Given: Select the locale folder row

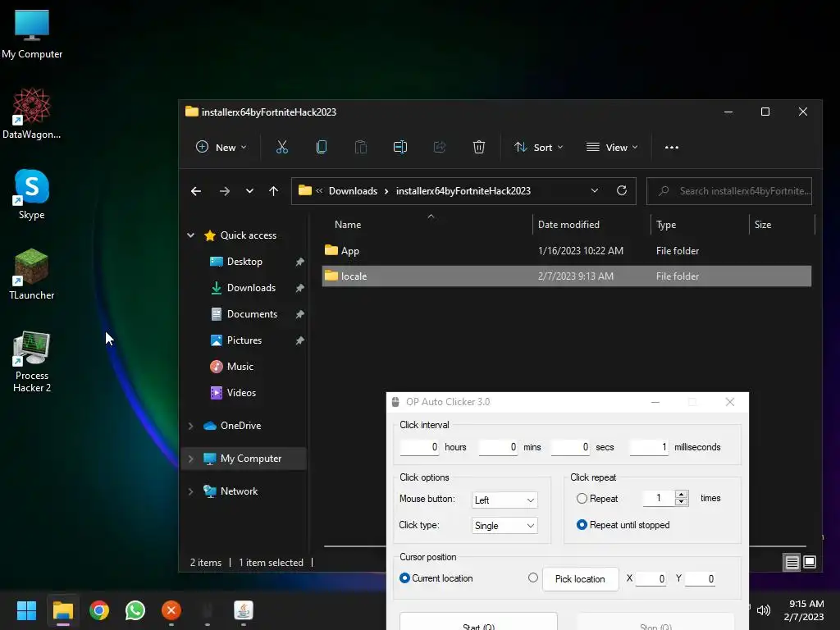Looking at the screenshot, I should [566, 276].
